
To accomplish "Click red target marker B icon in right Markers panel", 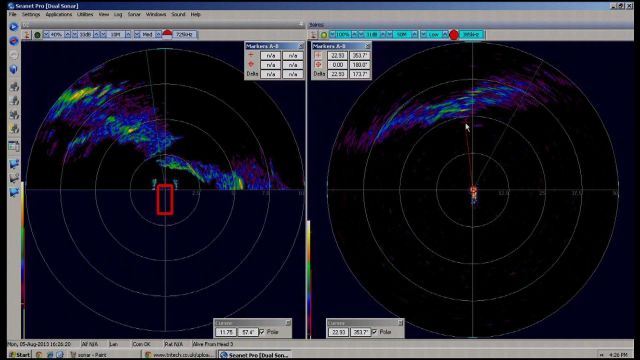I will (318, 64).
